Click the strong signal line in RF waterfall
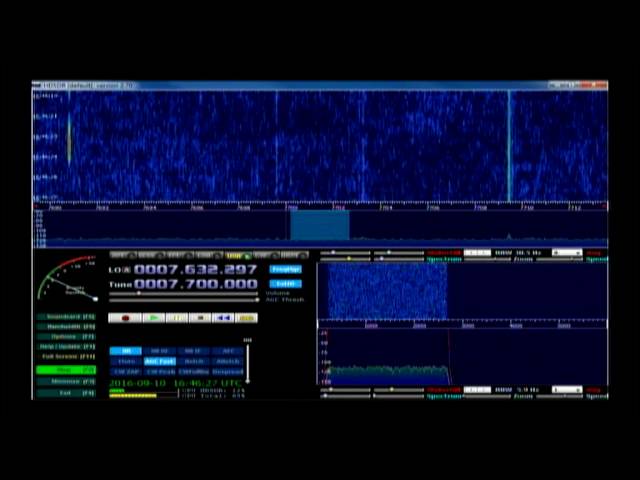 [509, 146]
